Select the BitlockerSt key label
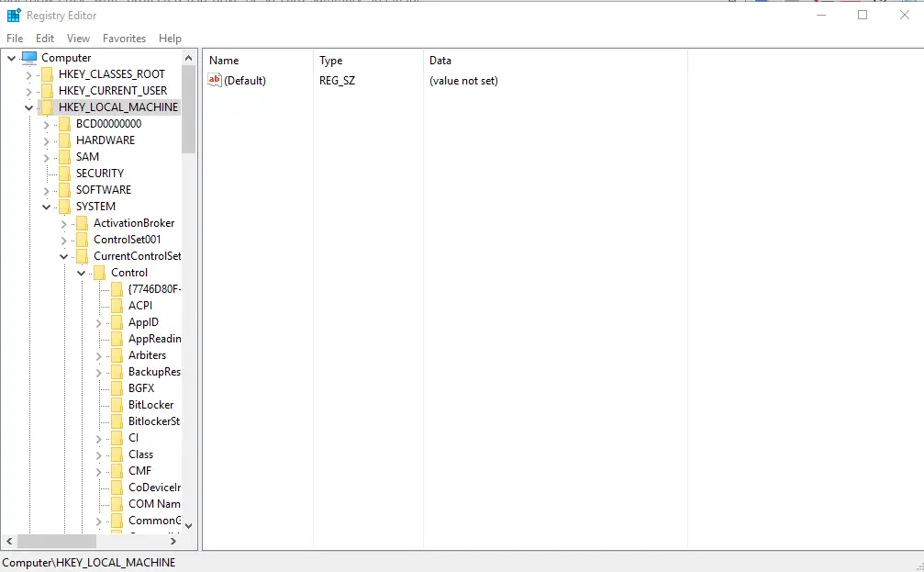This screenshot has width=924, height=572. 154,421
